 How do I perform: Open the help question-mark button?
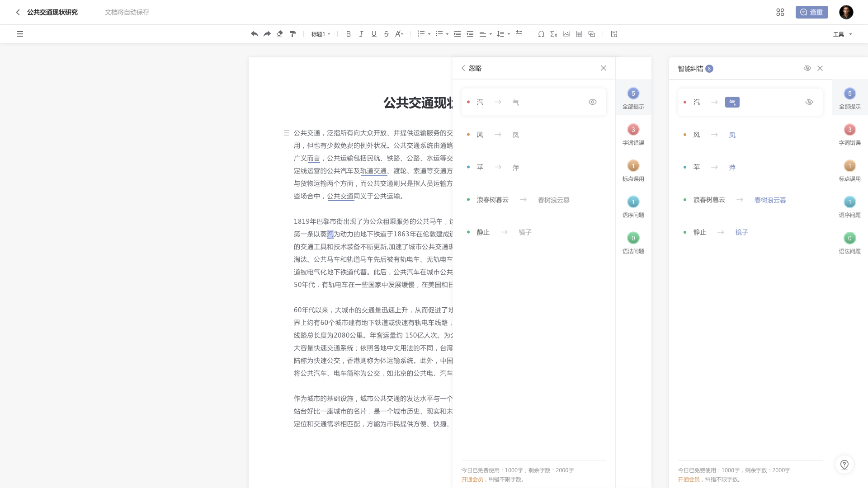coord(844,465)
